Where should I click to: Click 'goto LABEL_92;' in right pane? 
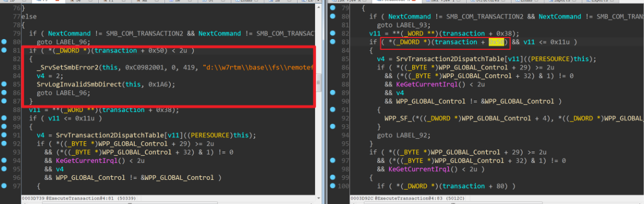[404, 135]
